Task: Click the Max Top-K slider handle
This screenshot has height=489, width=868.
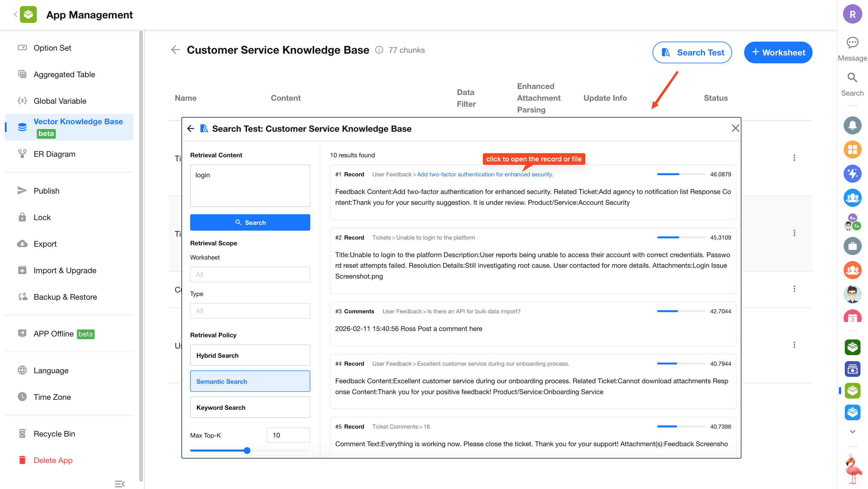Action: point(247,450)
